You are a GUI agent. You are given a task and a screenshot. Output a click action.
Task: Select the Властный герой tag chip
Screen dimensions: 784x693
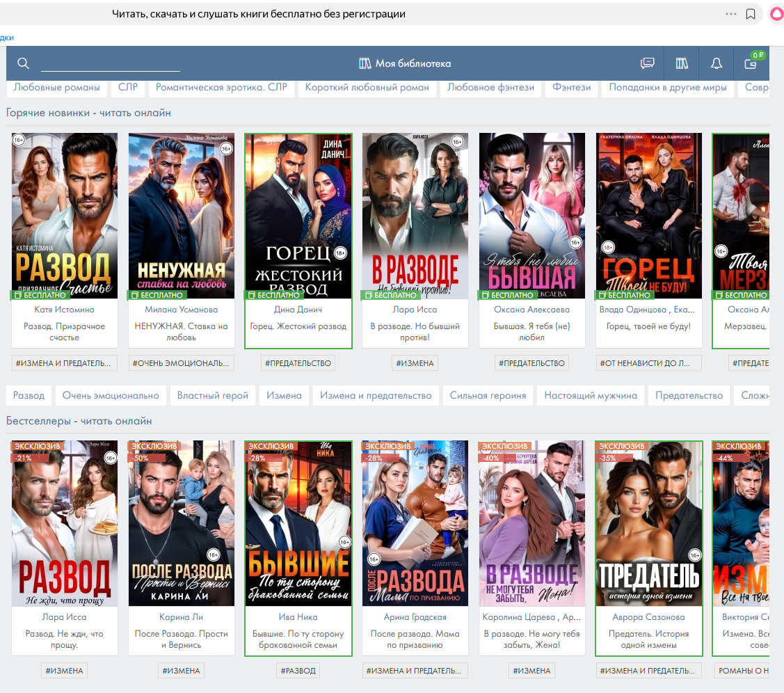tap(212, 395)
